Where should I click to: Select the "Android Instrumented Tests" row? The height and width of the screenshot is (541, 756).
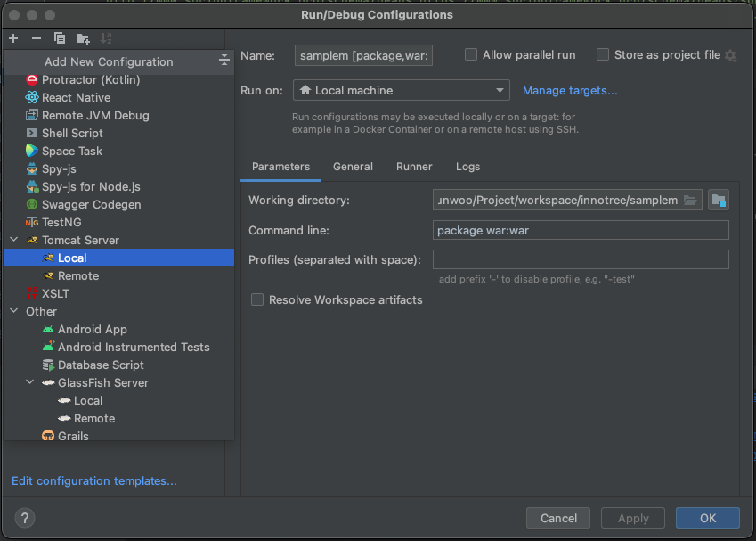118,347
